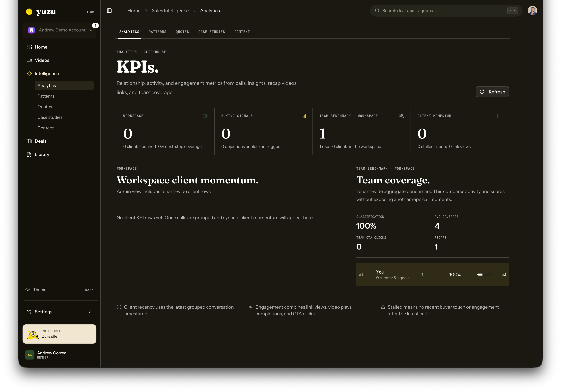Click the warning triangle beside Stalled note
The width and height of the screenshot is (561, 392).
click(383, 307)
